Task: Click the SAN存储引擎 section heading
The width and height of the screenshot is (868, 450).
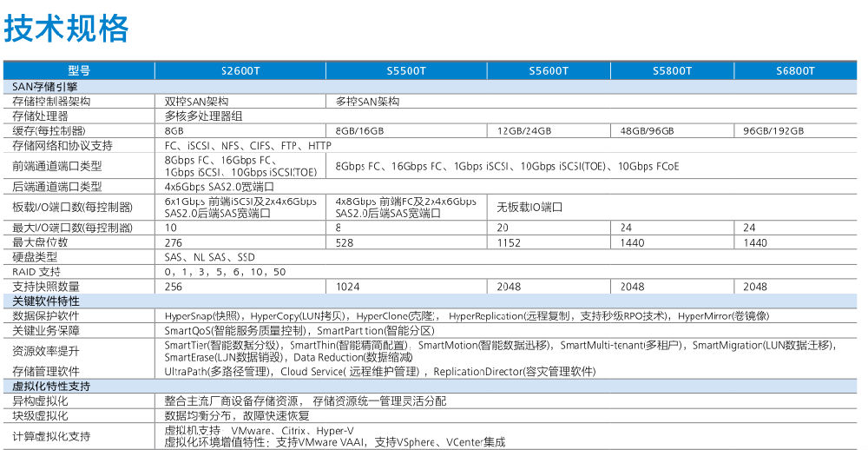Action: (45, 87)
